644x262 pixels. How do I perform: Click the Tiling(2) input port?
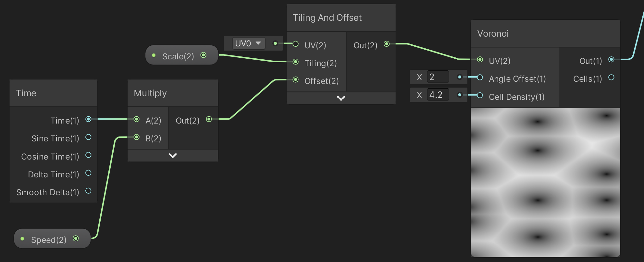point(295,62)
